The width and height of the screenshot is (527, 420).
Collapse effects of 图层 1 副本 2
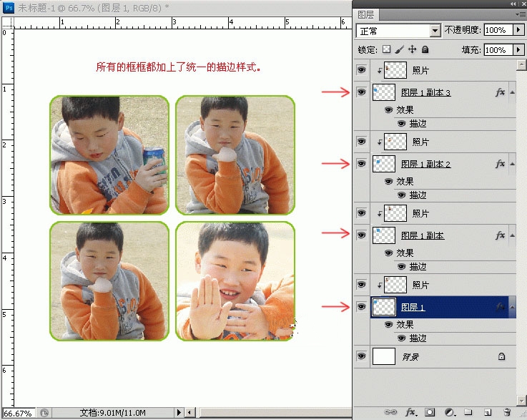(512, 164)
